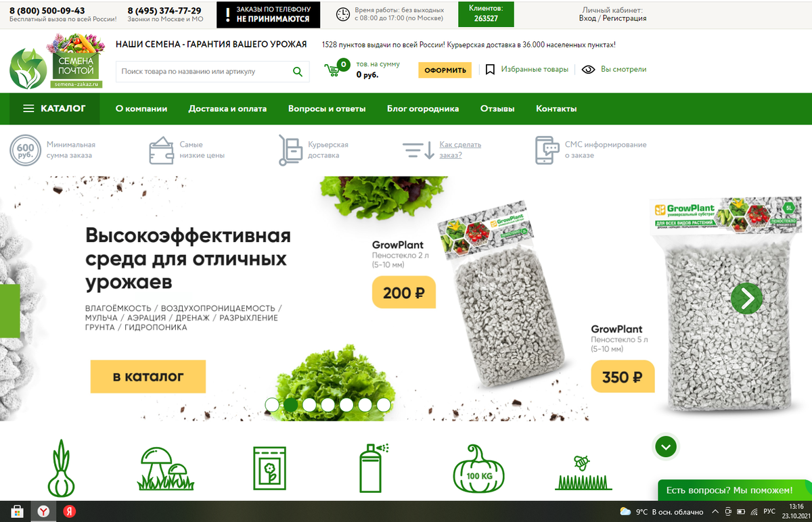812x522 pixels.
Task: Advance banner with right arrow
Action: tap(746, 298)
